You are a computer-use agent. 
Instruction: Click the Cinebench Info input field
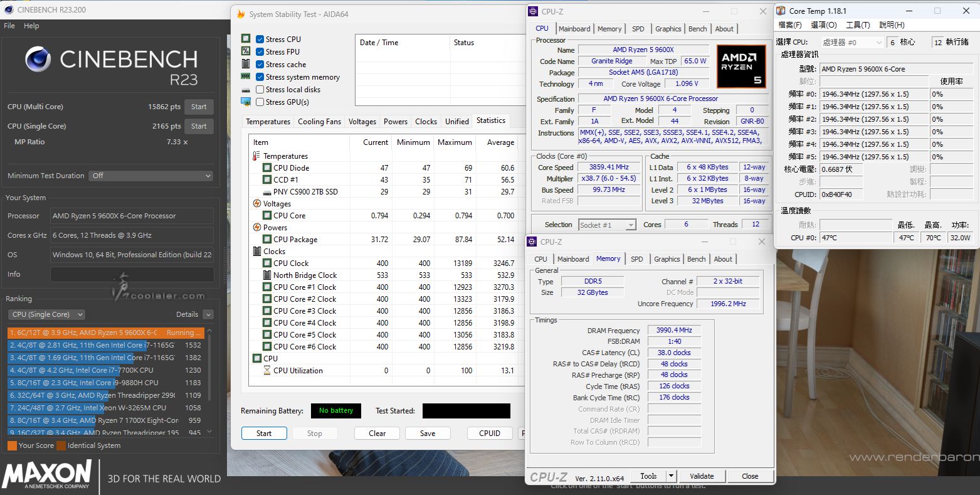pyautogui.click(x=132, y=274)
